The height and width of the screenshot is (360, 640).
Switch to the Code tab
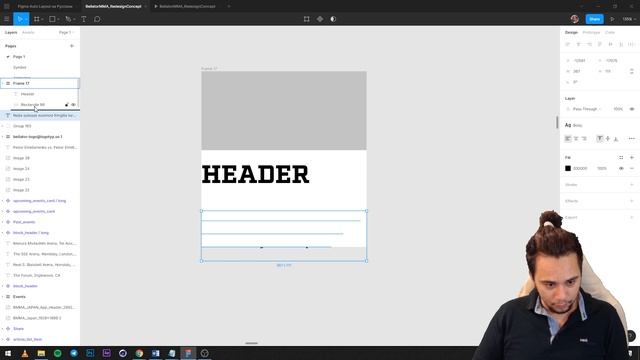pyautogui.click(x=610, y=32)
